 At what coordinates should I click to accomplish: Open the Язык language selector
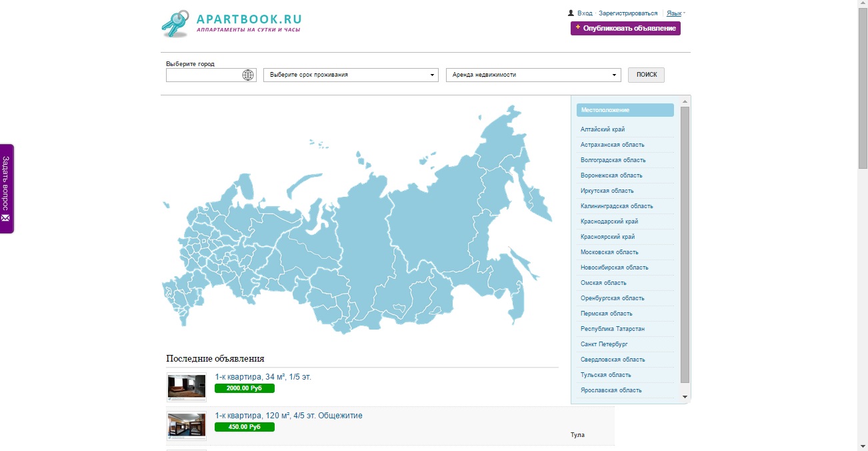(674, 13)
